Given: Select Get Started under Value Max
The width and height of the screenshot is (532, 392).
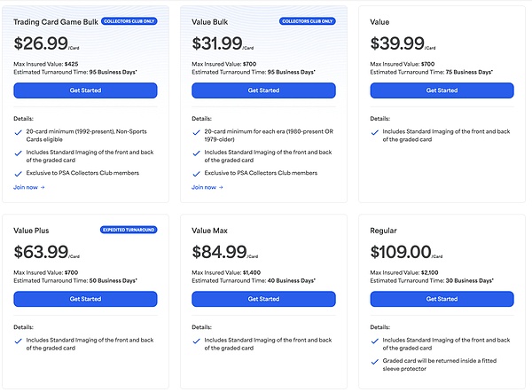Looking at the screenshot, I should [263, 299].
